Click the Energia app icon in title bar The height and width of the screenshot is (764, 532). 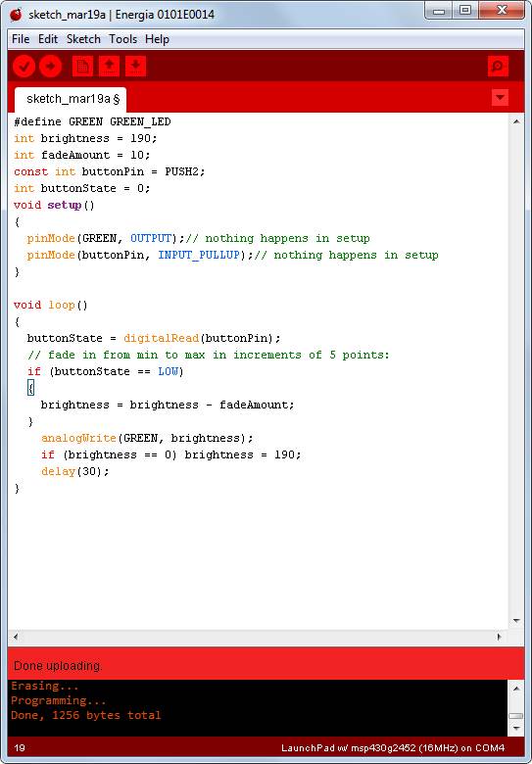(x=16, y=15)
